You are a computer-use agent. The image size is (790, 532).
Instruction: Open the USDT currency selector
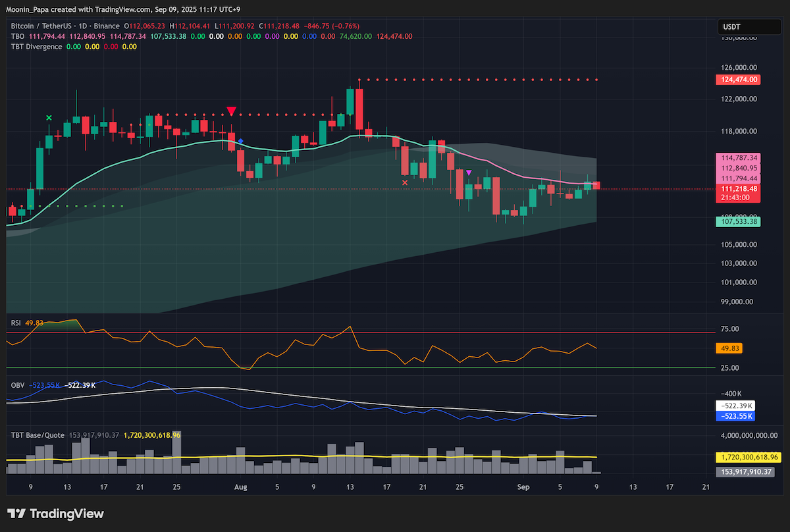(x=740, y=28)
